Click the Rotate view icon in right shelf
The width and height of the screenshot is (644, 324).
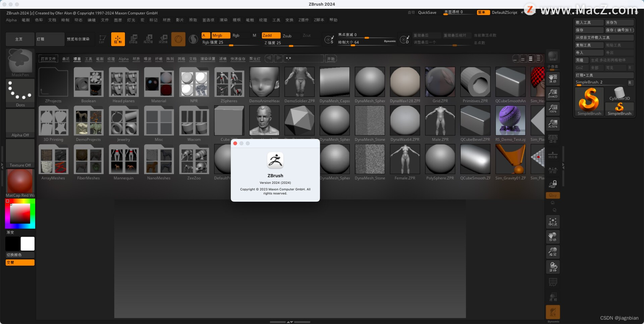(553, 267)
